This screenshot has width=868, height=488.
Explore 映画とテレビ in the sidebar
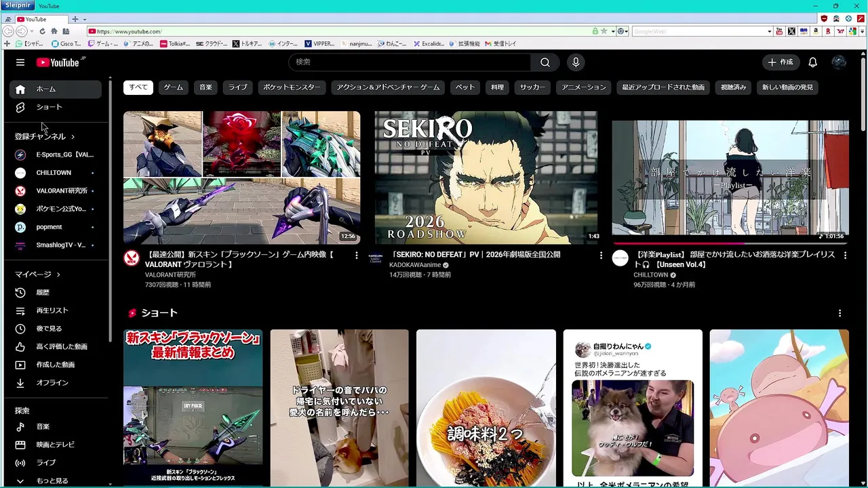pos(56,445)
